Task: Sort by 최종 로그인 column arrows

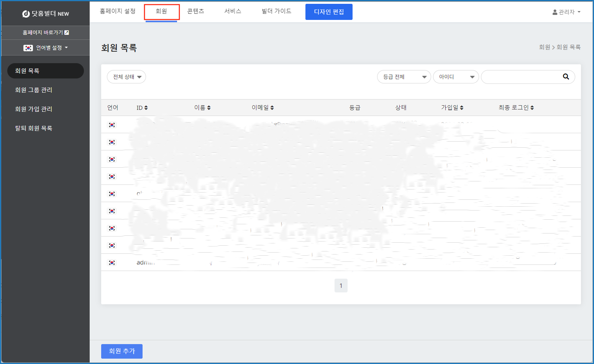Action: click(532, 108)
